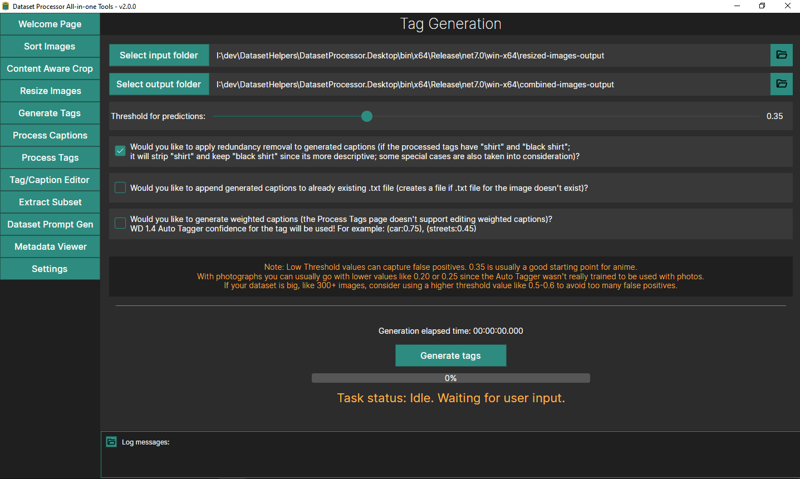Restore down the application window
This screenshot has height=479, width=800.
click(x=762, y=6)
